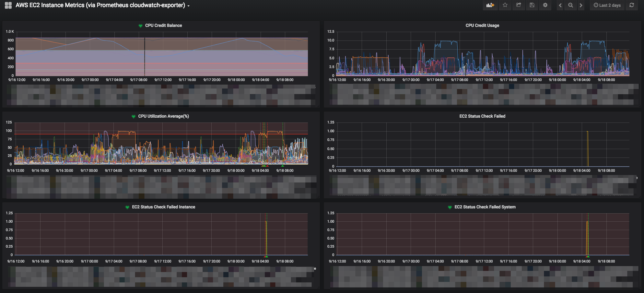Click the black annotation line in CPU Credit Balance

145,57
